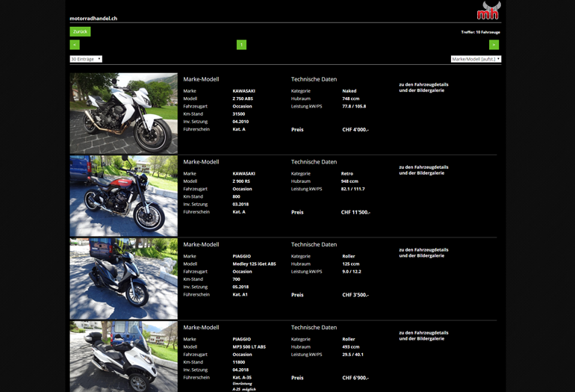The height and width of the screenshot is (392, 575).
Task: Go to next page with > button
Action: 494,45
